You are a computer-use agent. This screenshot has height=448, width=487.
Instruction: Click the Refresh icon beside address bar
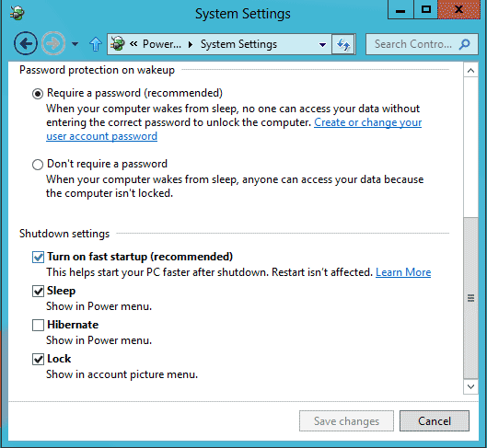point(343,44)
